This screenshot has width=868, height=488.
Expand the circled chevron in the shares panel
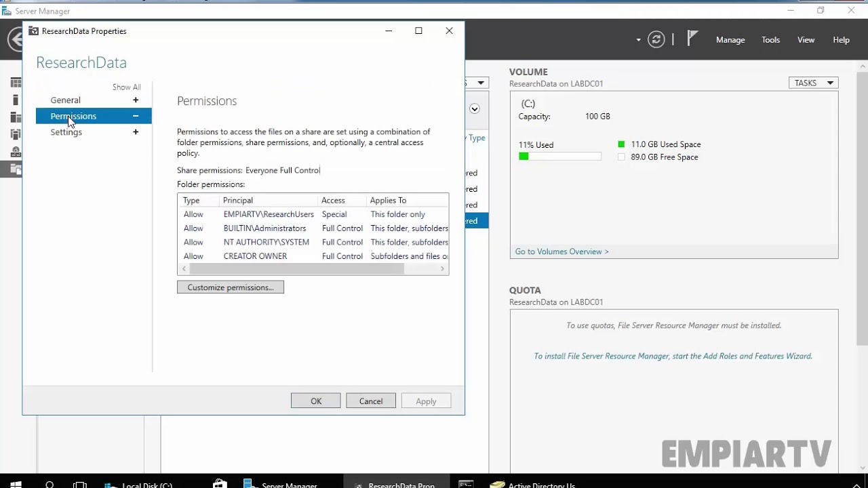[x=475, y=108]
